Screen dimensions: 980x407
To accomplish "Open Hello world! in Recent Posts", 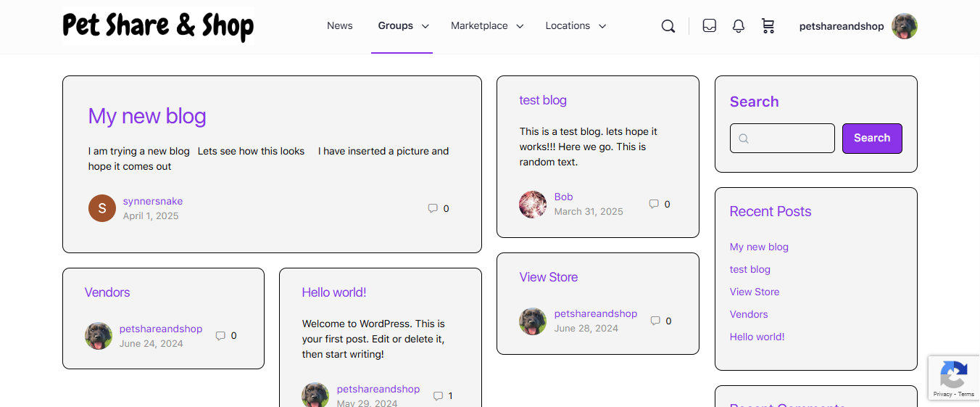I will (757, 337).
